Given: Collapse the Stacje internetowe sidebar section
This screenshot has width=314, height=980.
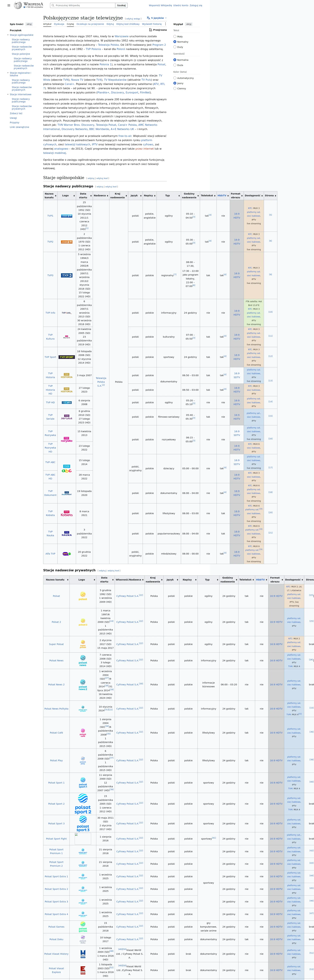Looking at the screenshot, I should pos(8,94).
